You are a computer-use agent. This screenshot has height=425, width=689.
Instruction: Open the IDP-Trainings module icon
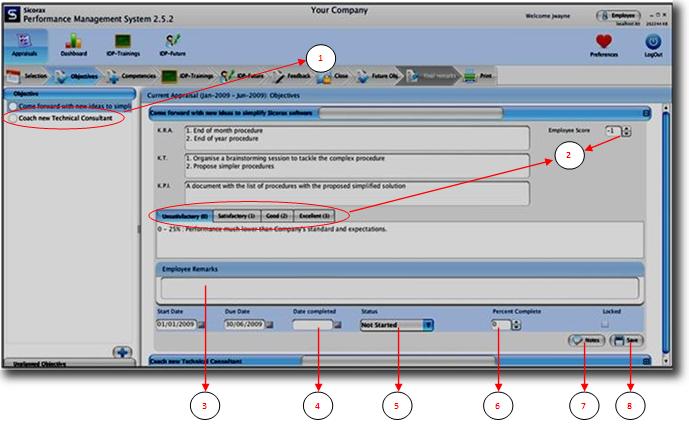tap(124, 43)
